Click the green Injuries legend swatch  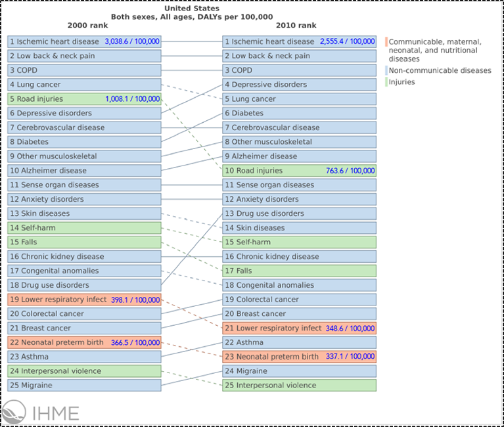[x=386, y=82]
